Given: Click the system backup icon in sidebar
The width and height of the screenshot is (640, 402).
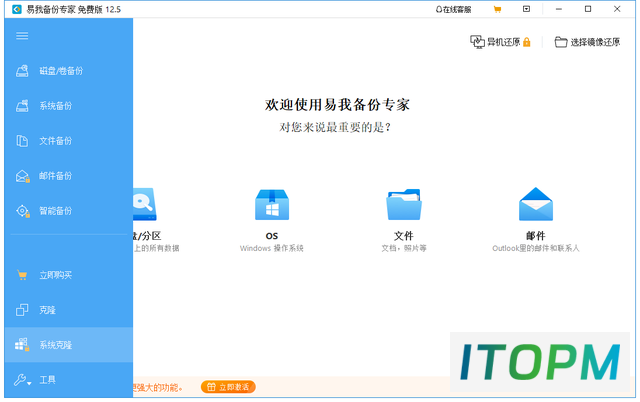Looking at the screenshot, I should [x=22, y=106].
